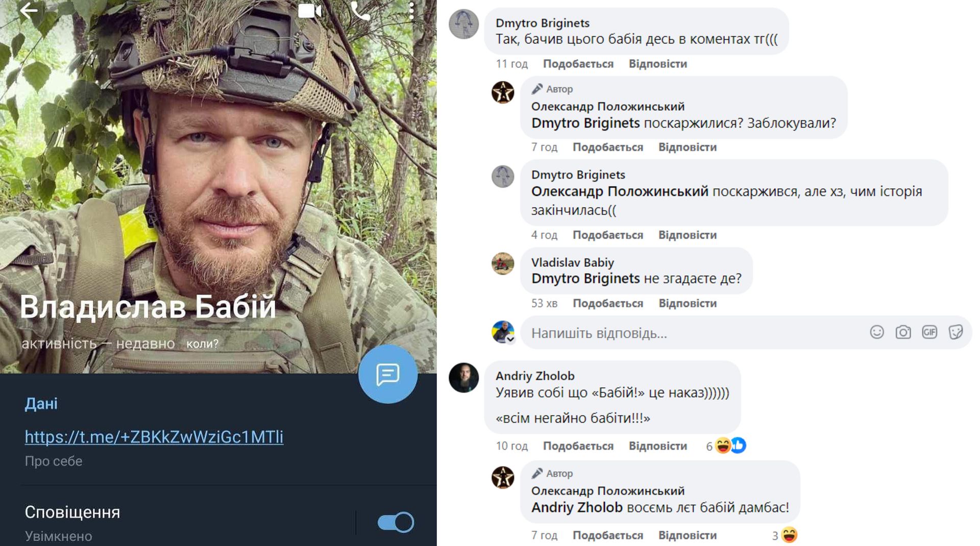
Task: Open the t.me invite link
Action: click(x=154, y=437)
